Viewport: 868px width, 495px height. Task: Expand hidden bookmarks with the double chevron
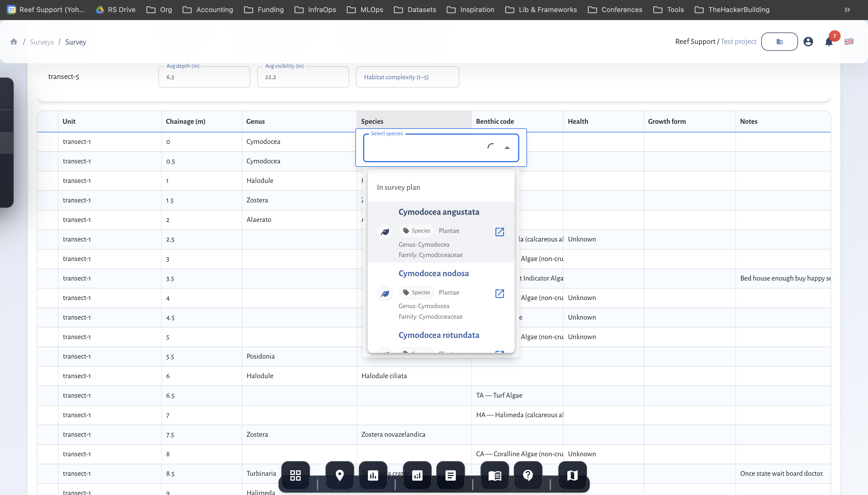point(847,9)
